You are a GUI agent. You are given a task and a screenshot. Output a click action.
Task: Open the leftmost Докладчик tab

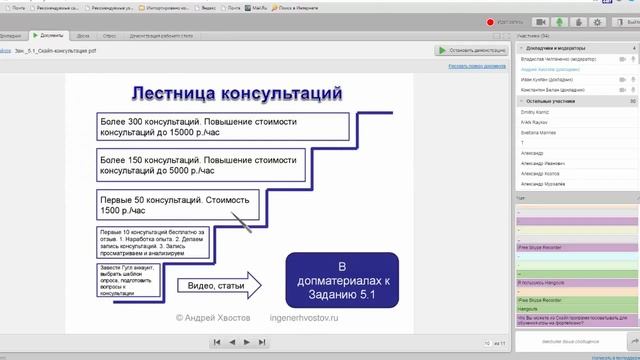tap(11, 36)
